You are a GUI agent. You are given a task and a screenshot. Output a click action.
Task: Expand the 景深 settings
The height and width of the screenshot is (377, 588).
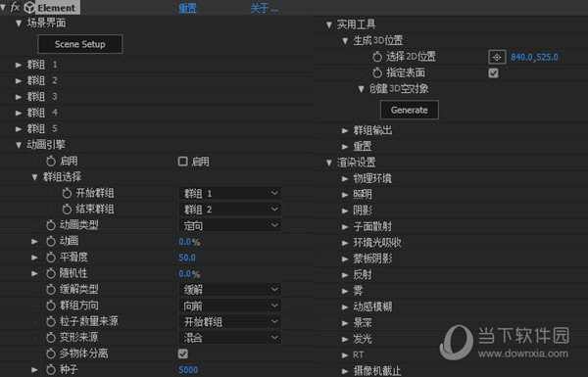point(345,323)
